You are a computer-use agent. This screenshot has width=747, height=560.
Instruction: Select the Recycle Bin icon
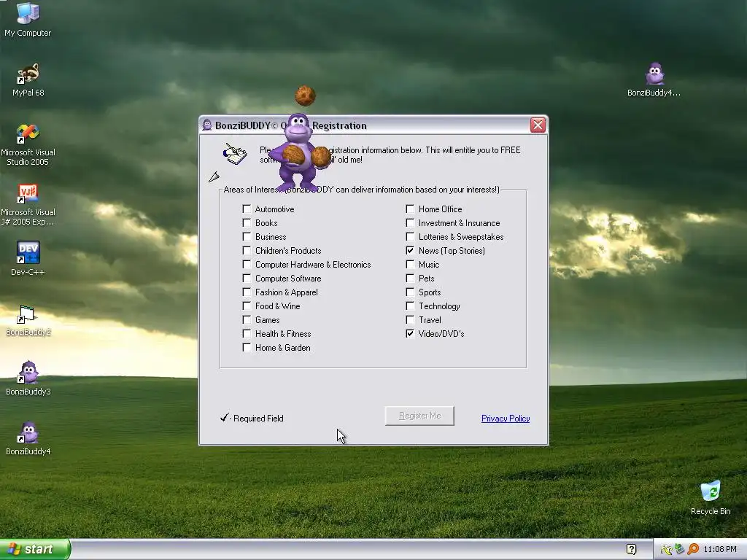[x=711, y=497]
